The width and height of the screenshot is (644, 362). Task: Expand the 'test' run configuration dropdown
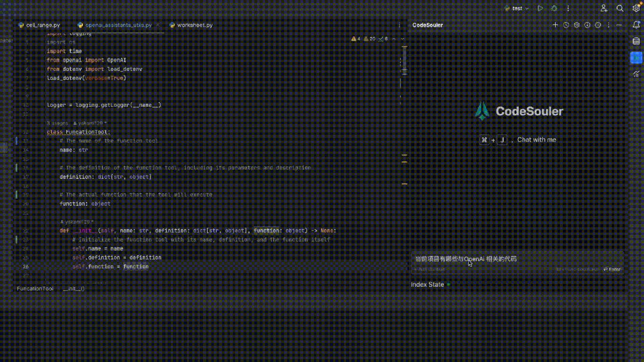point(517,8)
